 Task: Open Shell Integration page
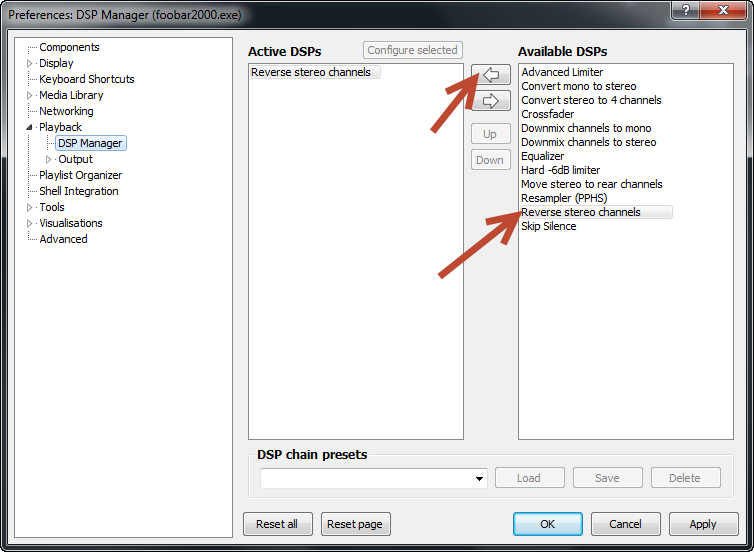click(x=79, y=191)
